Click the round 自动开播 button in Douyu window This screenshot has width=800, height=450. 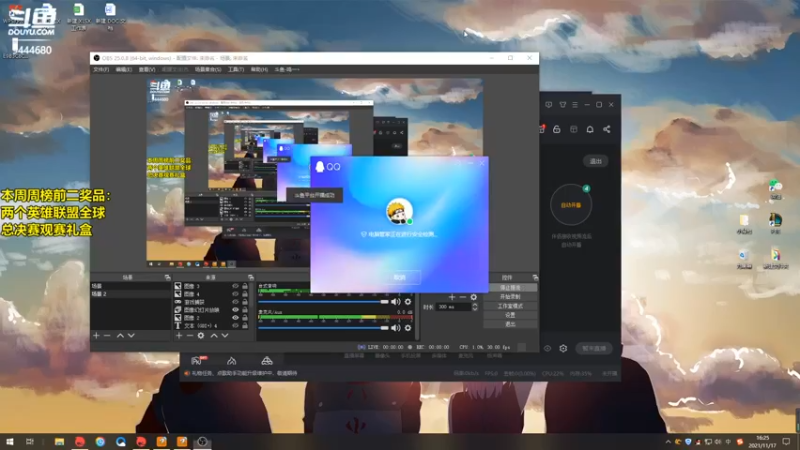click(x=571, y=205)
